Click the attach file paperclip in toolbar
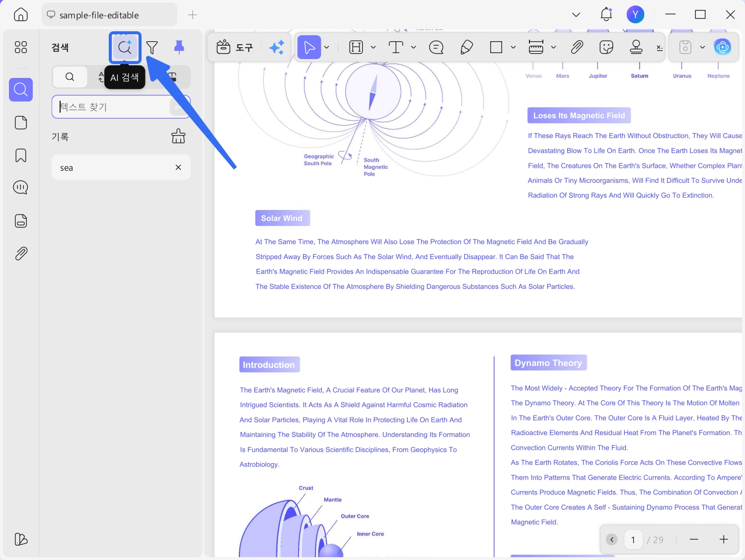The width and height of the screenshot is (745, 560). pyautogui.click(x=577, y=47)
